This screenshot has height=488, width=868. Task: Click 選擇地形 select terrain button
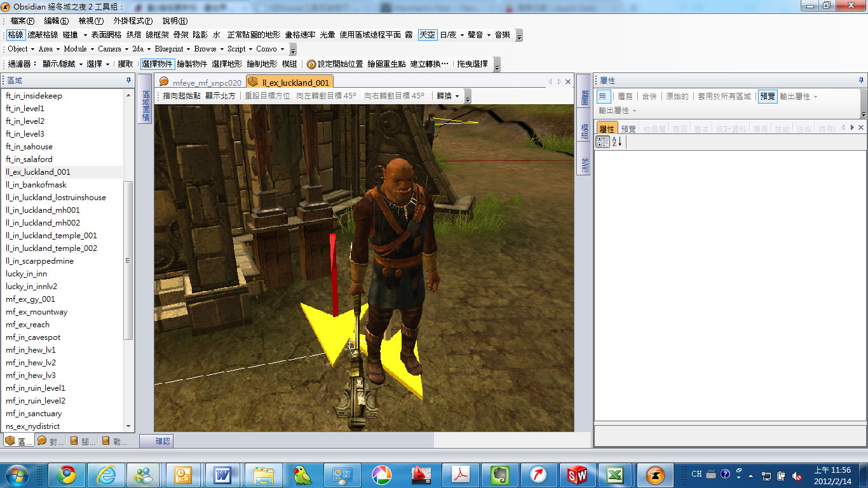coord(227,64)
